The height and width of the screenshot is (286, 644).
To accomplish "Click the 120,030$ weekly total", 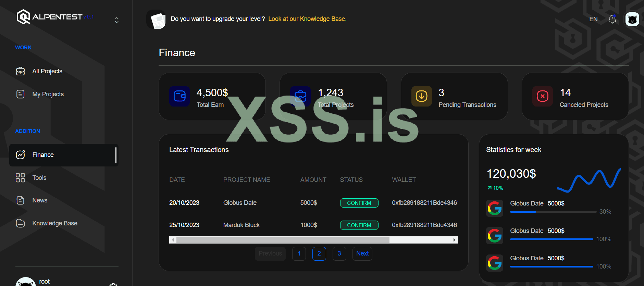I will click(511, 174).
